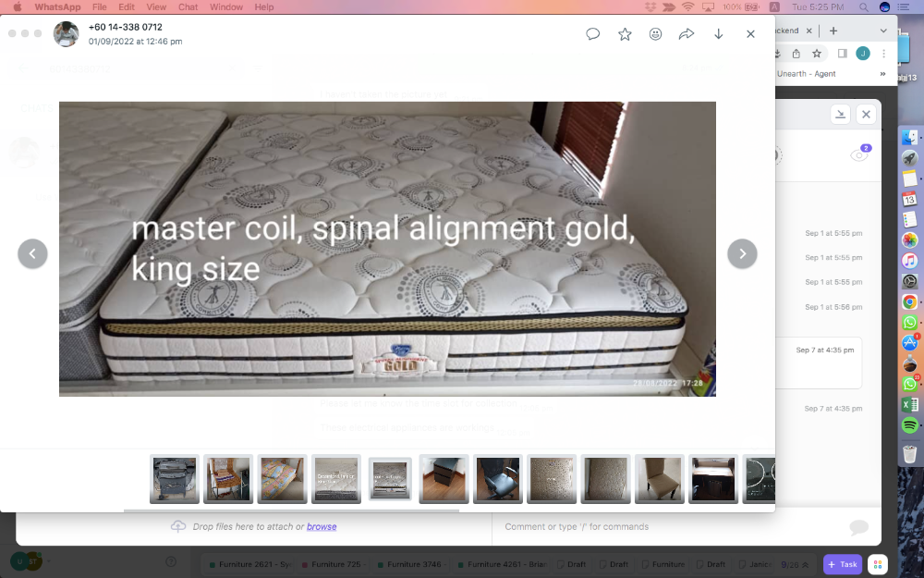Image resolution: width=924 pixels, height=578 pixels.
Task: Forward the mattress image
Action: pyautogui.click(x=687, y=33)
